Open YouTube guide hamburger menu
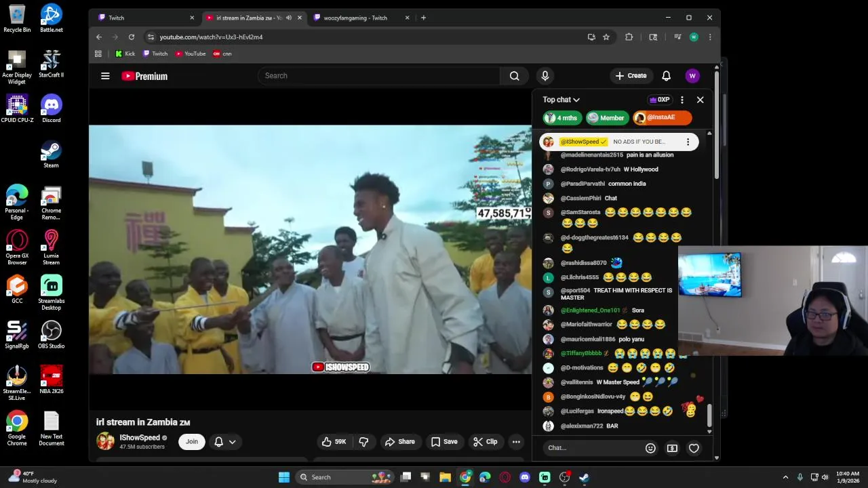 coord(105,76)
